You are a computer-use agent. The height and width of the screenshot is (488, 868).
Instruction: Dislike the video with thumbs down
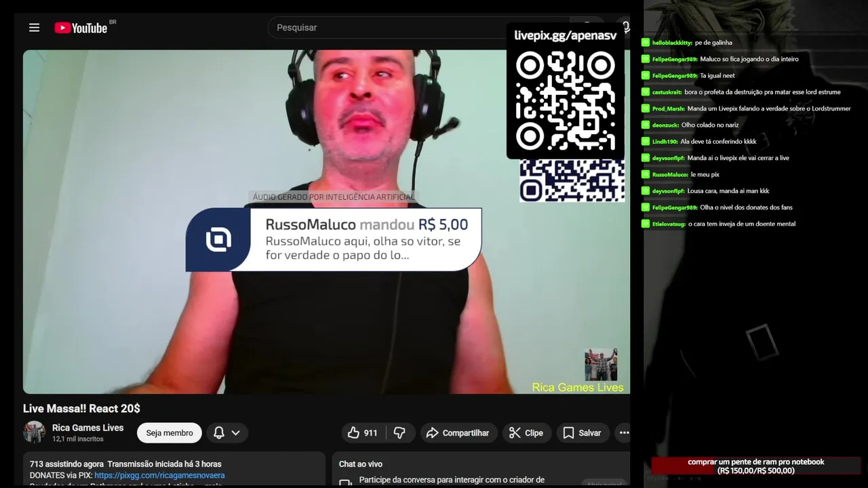[399, 433]
